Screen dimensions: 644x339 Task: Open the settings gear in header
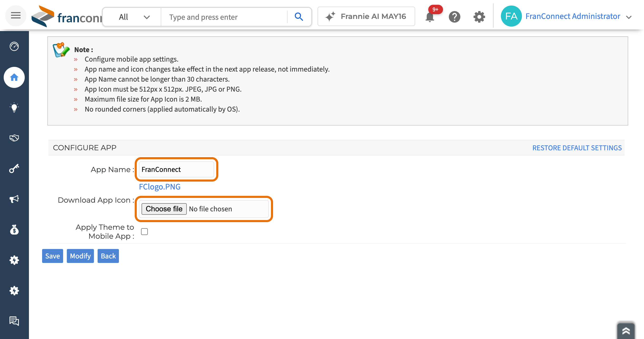479,17
